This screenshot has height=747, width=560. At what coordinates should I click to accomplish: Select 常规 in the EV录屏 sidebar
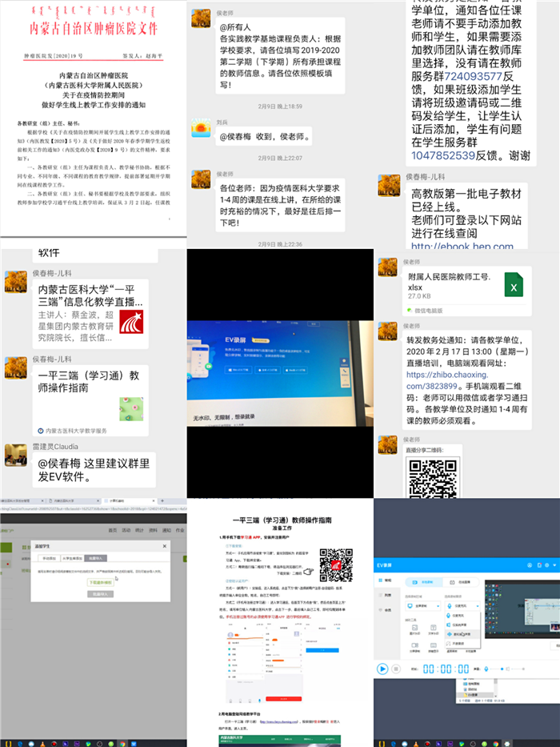(386, 580)
